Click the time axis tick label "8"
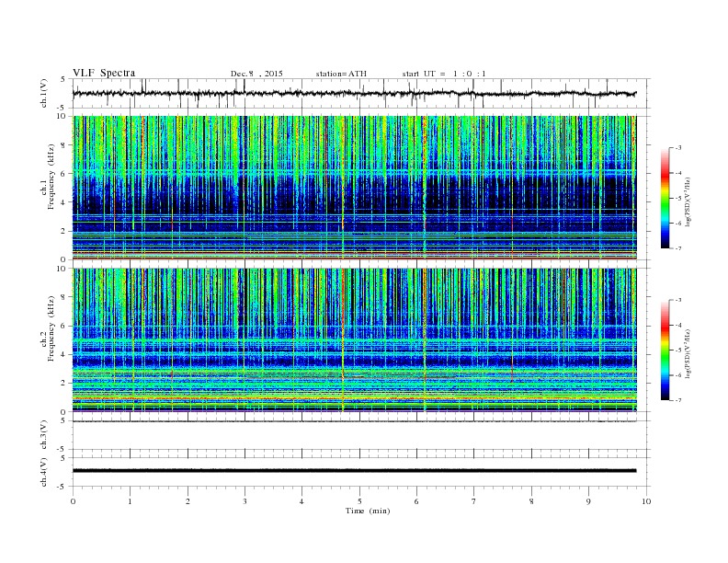This screenshot has height=563, width=728. (x=531, y=501)
